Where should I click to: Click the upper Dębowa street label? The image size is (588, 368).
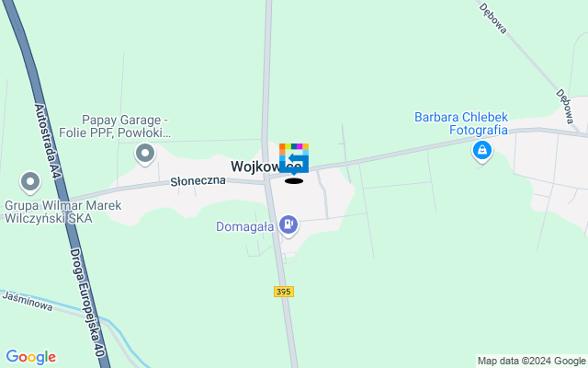click(492, 18)
